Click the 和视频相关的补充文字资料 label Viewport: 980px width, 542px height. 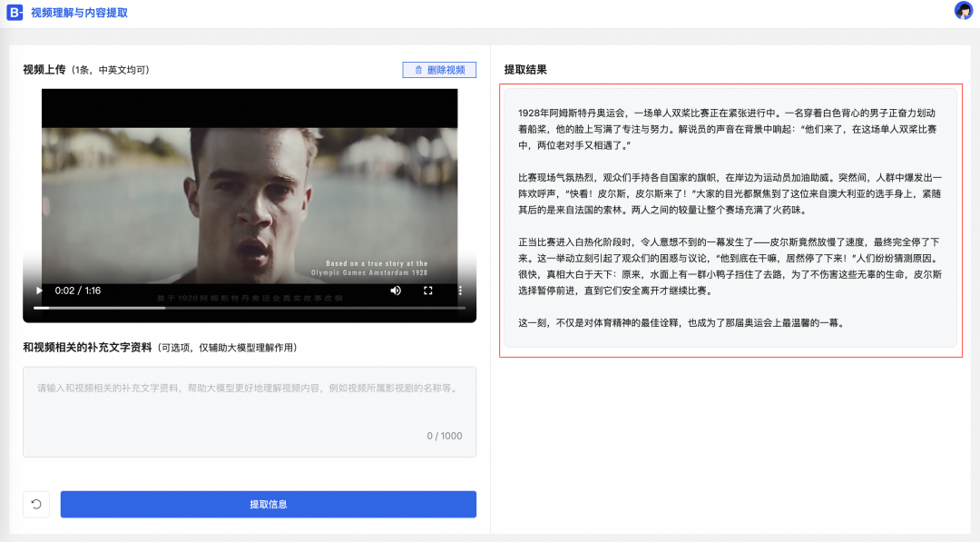coord(87,348)
